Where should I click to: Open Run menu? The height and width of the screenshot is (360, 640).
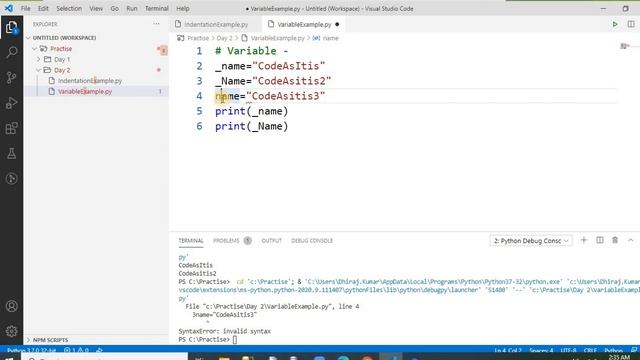click(132, 8)
